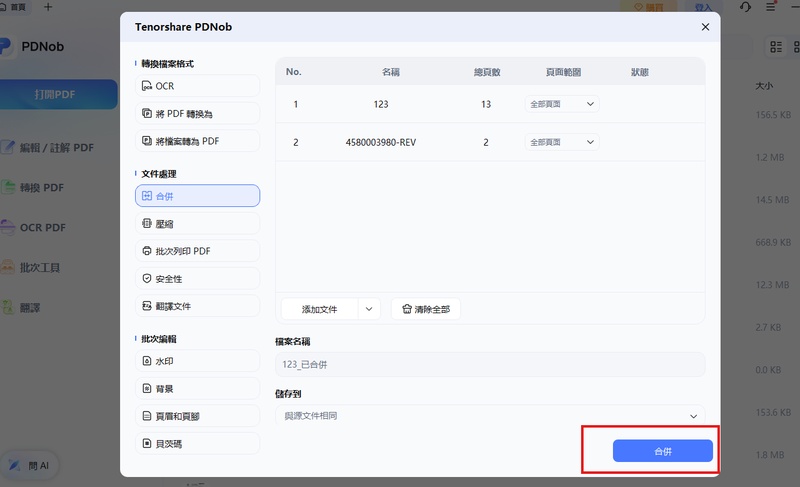Add a new tab with plus icon
This screenshot has width=800, height=487.
48,7
